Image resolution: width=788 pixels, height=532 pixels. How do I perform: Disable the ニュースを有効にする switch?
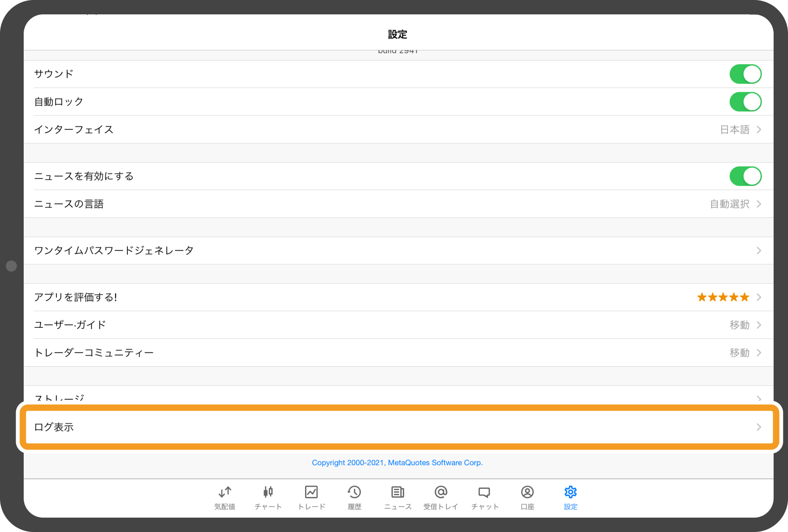click(x=746, y=176)
